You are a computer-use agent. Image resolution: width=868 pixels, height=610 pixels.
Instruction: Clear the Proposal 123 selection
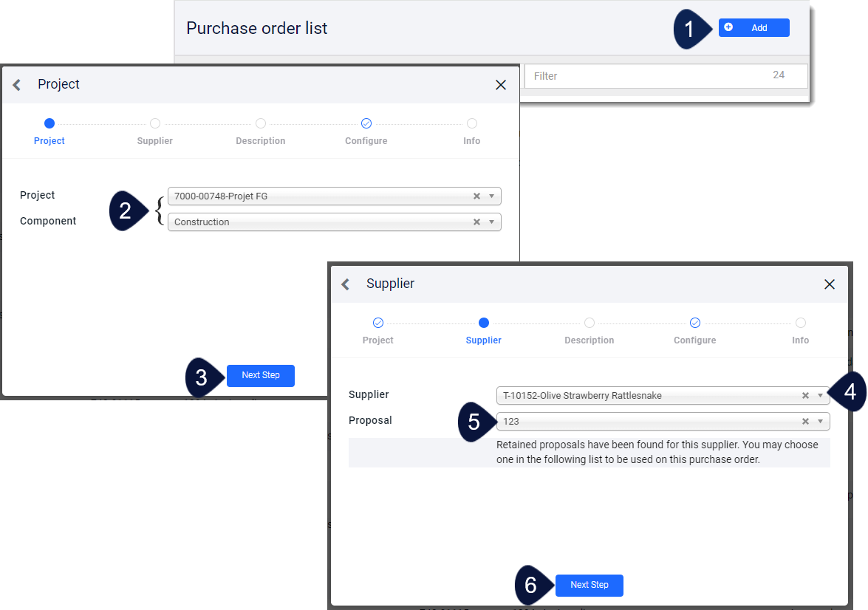point(805,421)
